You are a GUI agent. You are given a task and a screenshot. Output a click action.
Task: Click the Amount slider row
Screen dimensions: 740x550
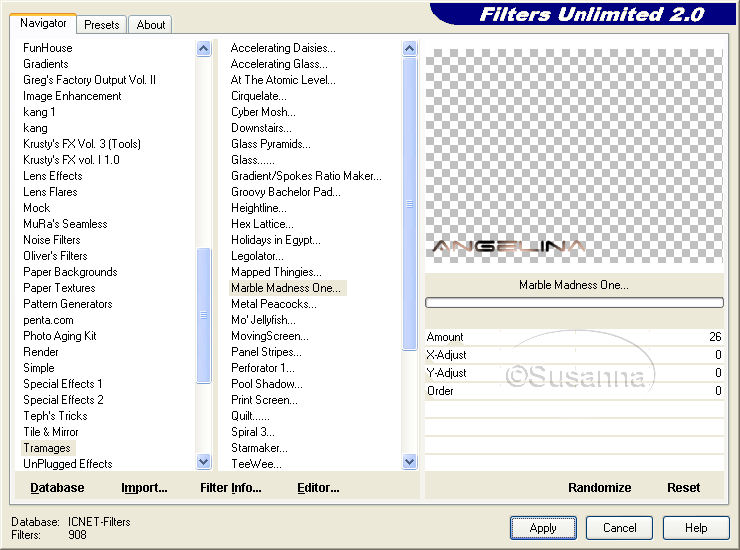coord(574,337)
